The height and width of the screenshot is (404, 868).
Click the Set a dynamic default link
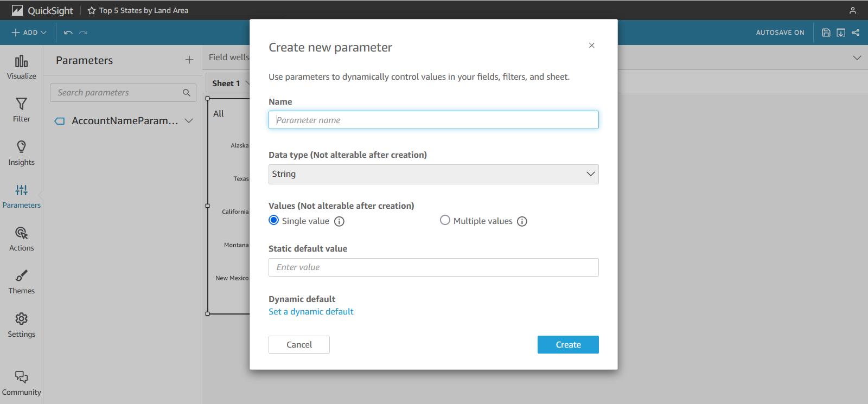tap(311, 312)
